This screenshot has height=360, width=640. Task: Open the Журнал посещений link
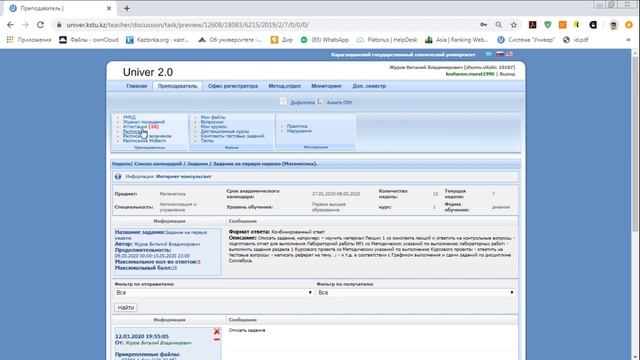click(x=144, y=122)
